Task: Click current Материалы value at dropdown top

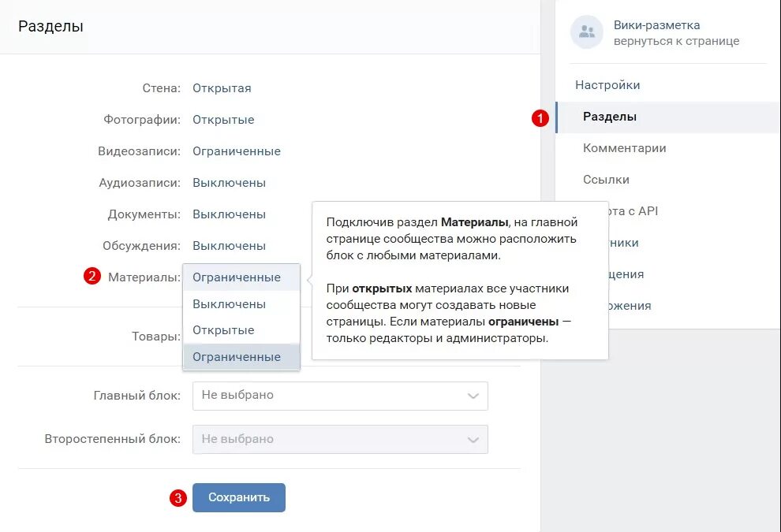Action: 241,277
